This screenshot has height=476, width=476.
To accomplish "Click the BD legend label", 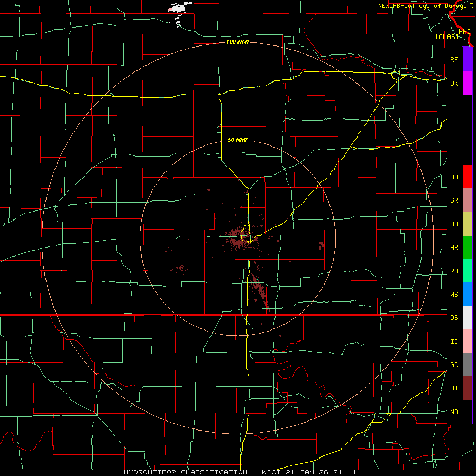I will click(x=454, y=224).
